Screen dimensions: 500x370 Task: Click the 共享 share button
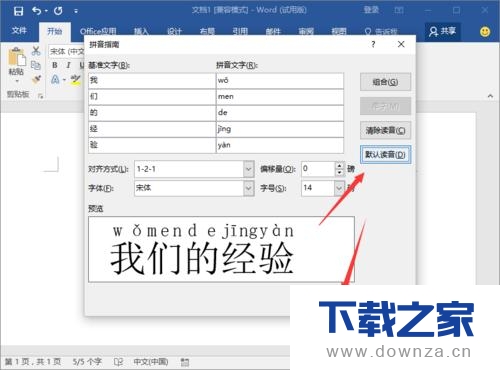click(x=443, y=31)
